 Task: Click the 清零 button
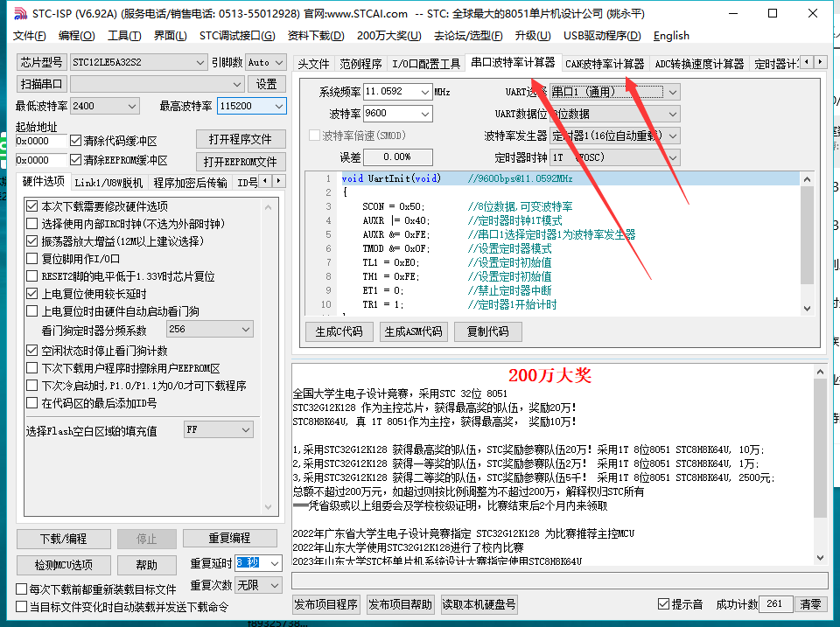[x=810, y=604]
